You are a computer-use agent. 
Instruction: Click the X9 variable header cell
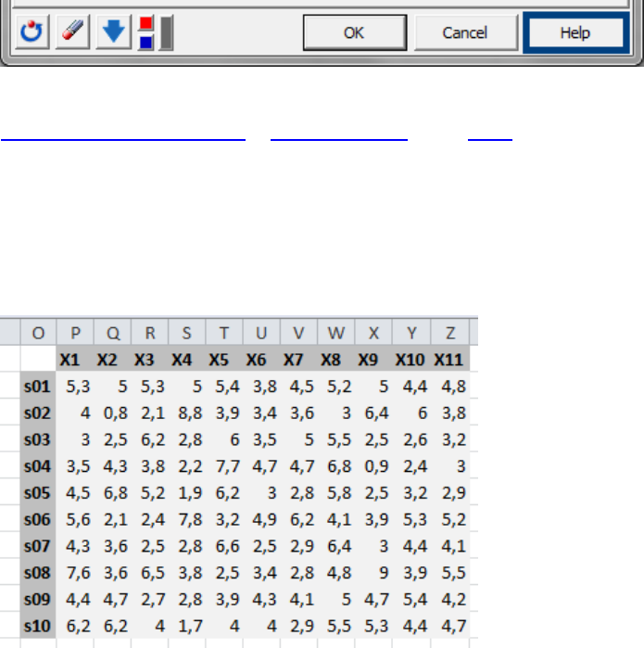click(373, 360)
